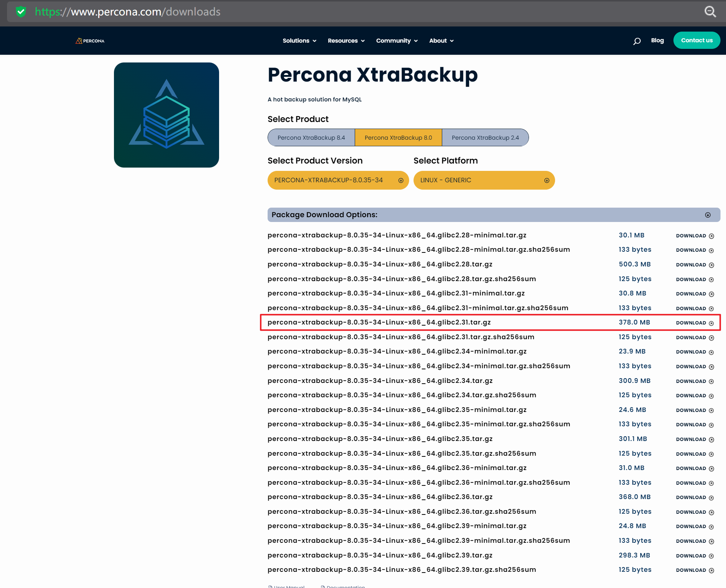Expand the Resources menu

tap(346, 41)
